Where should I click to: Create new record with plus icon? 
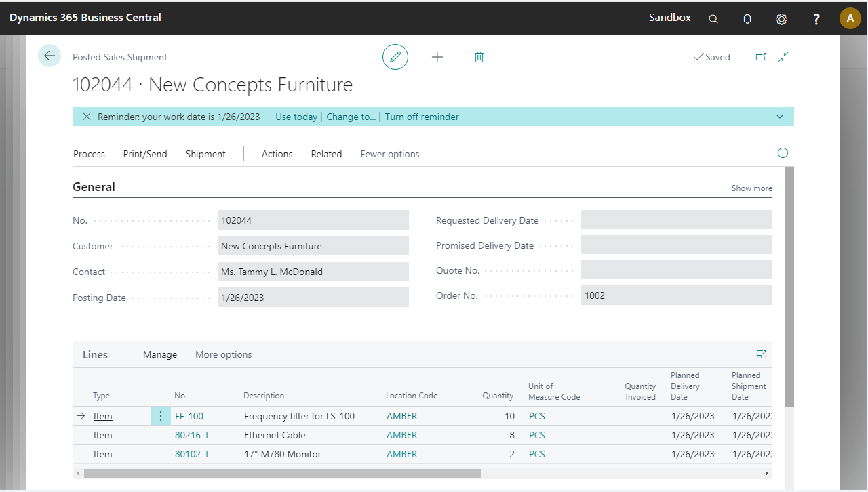click(x=437, y=57)
